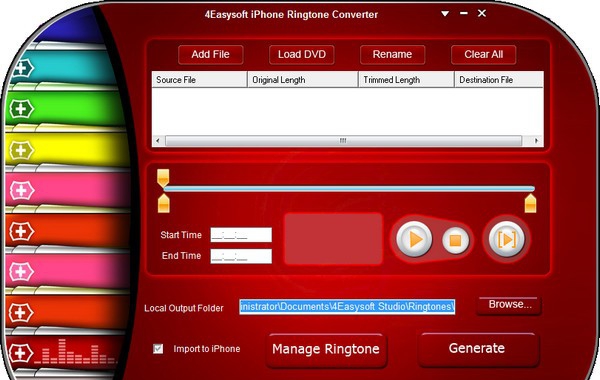Viewport: 600px width, 380px height.
Task: Sort by Source File column header
Action: point(200,80)
